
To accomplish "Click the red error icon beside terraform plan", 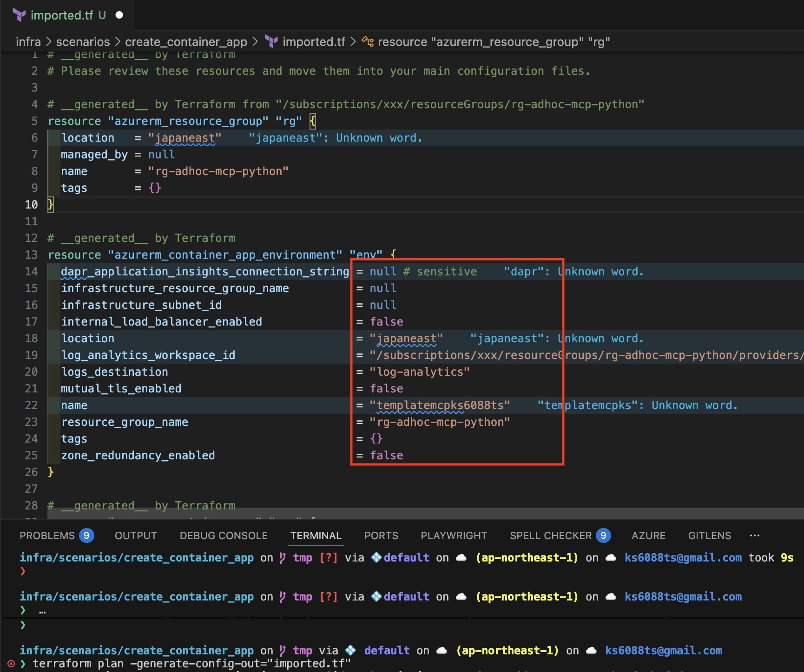I will (11, 664).
